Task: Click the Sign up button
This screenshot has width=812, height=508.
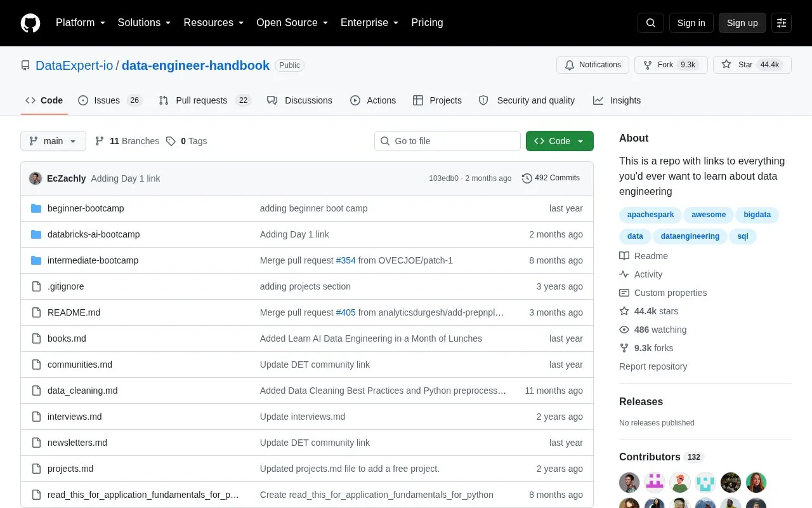Action: coord(742,23)
